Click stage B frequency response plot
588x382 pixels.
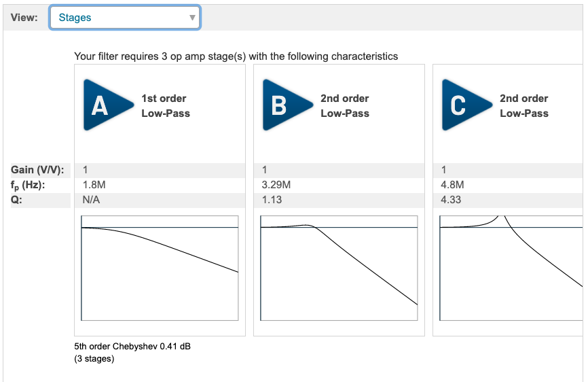tap(339, 268)
